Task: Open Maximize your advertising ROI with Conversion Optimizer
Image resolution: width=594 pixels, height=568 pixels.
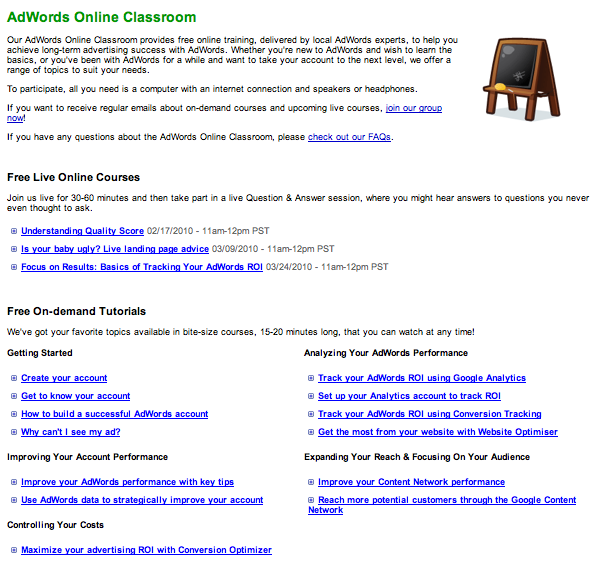Action: pyautogui.click(x=147, y=550)
